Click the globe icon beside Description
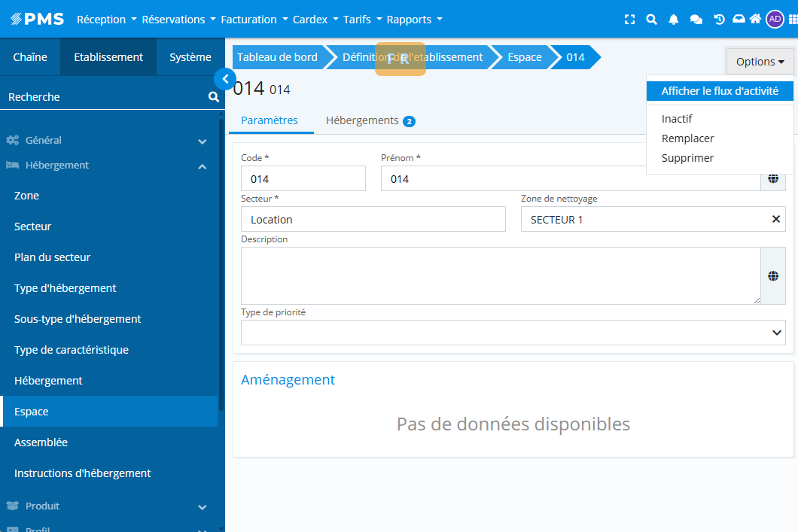This screenshot has width=798, height=532. point(772,276)
